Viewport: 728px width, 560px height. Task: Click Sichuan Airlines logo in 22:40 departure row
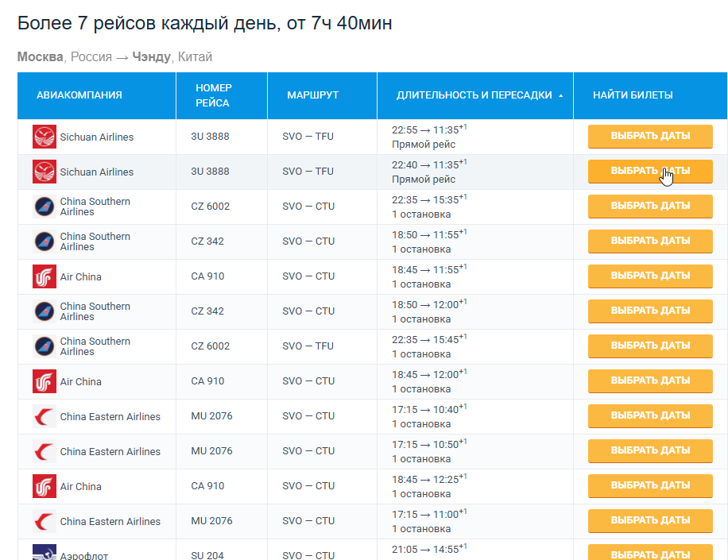(45, 172)
